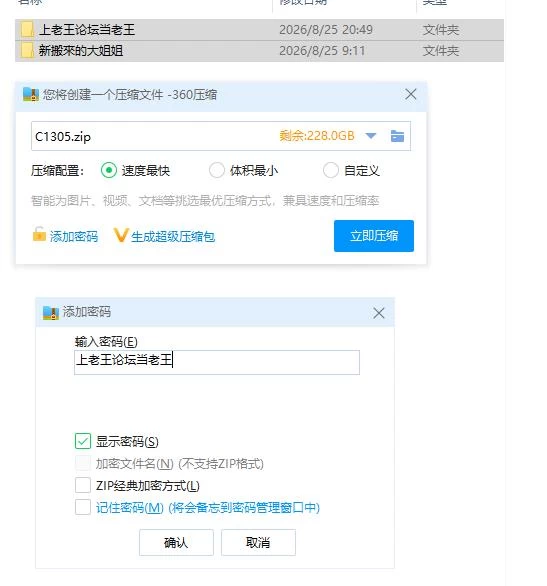Open the 生成超级压缩包 link
This screenshot has height=586, width=547.
pyautogui.click(x=173, y=236)
